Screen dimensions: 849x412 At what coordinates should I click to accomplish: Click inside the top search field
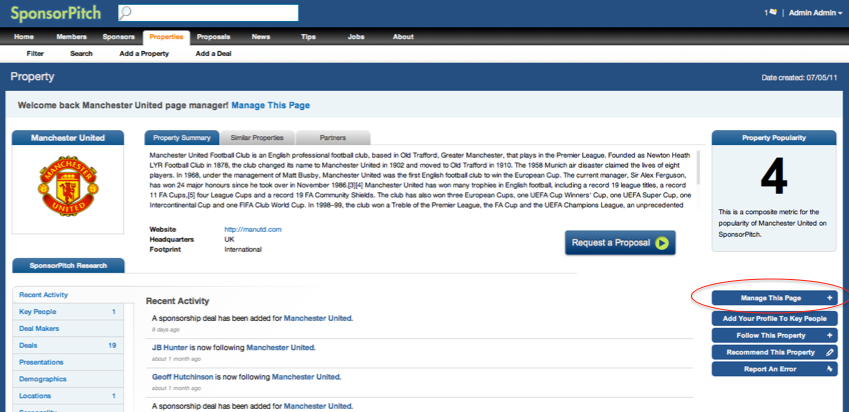(x=208, y=13)
